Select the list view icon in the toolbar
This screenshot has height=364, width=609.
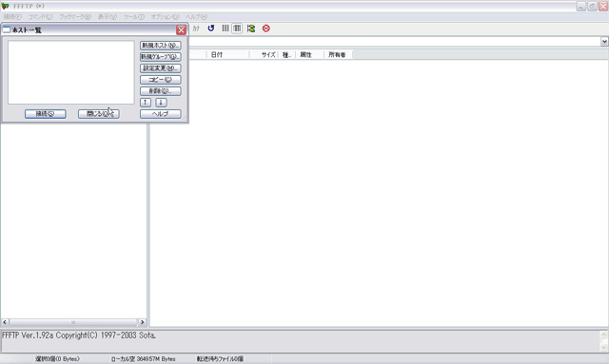pos(226,29)
